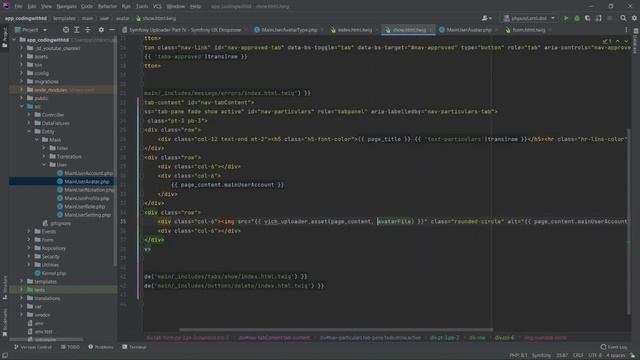Image resolution: width=640 pixels, height=360 pixels.
Task: Click the UTF-8 encoding in status bar
Action: pos(595,356)
